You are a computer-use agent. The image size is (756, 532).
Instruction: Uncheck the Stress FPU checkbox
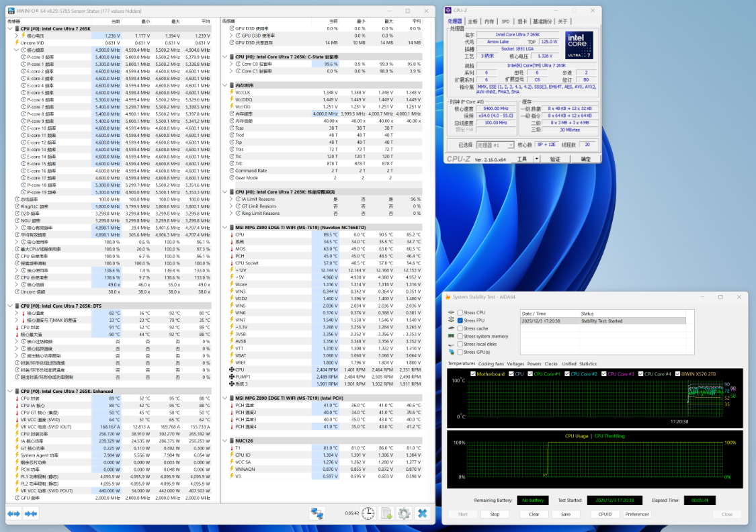(x=460, y=320)
